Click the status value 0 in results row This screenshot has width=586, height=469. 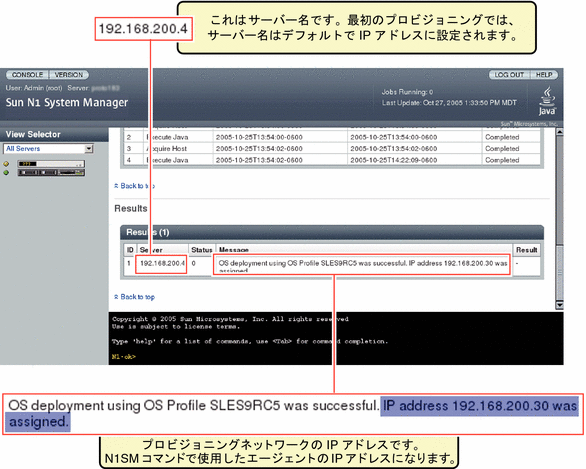(x=194, y=263)
